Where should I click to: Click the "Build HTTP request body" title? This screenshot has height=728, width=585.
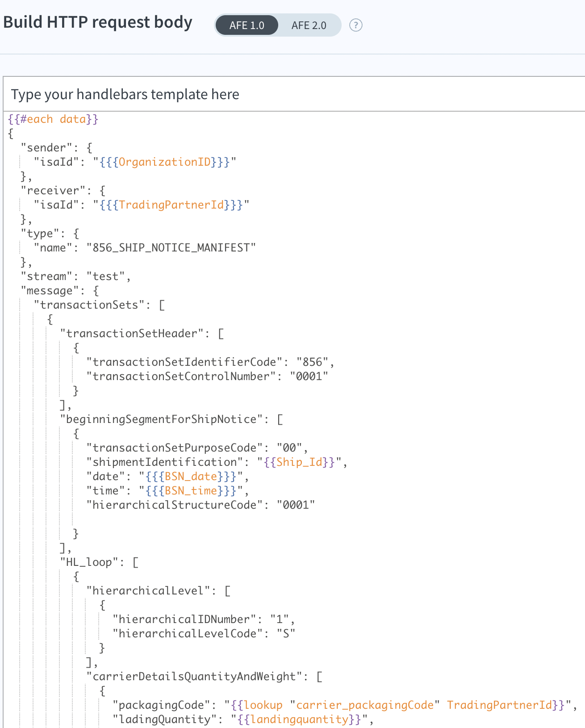tap(98, 22)
